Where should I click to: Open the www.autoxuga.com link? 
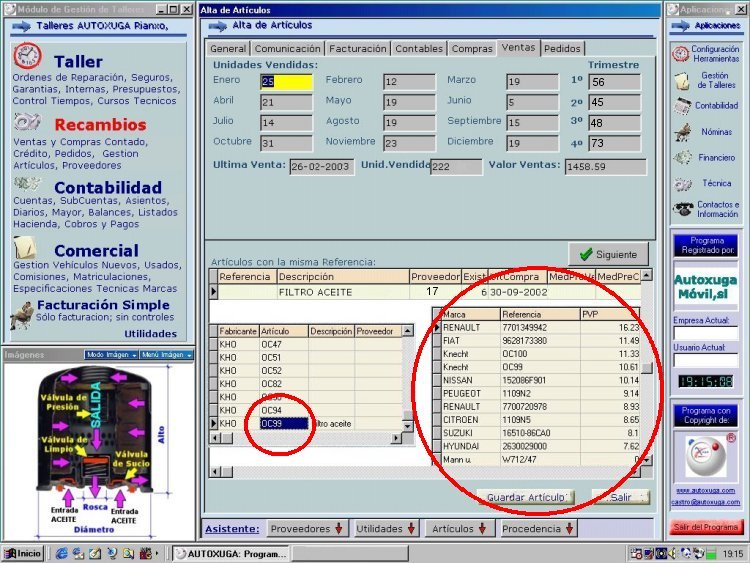pos(706,490)
